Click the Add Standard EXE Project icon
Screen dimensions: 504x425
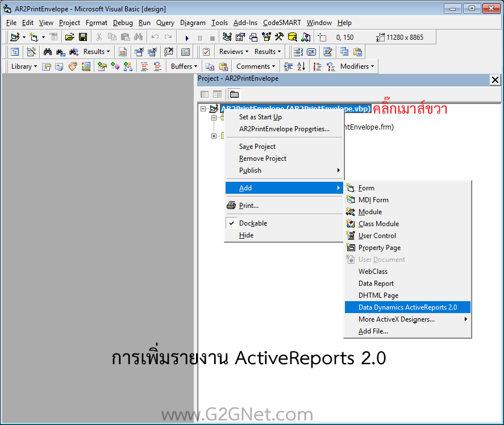[15, 37]
